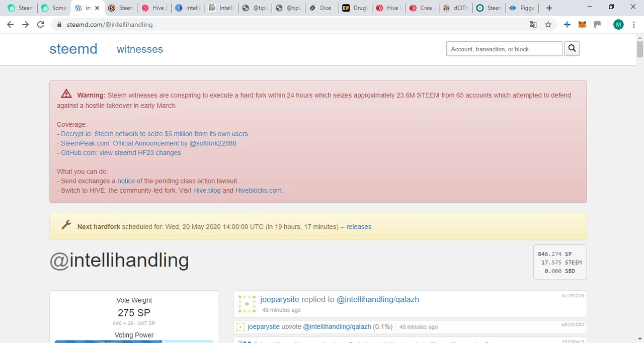Click the wrench icon beside Next hardfork
Image resolution: width=644 pixels, height=343 pixels.
tap(66, 225)
